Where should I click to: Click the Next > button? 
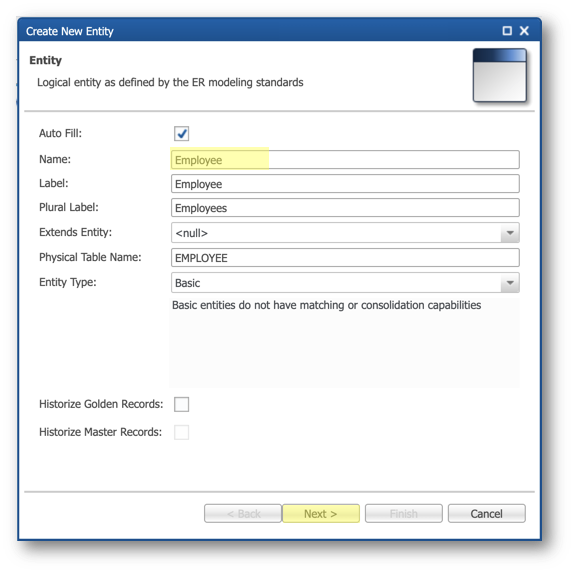(321, 514)
